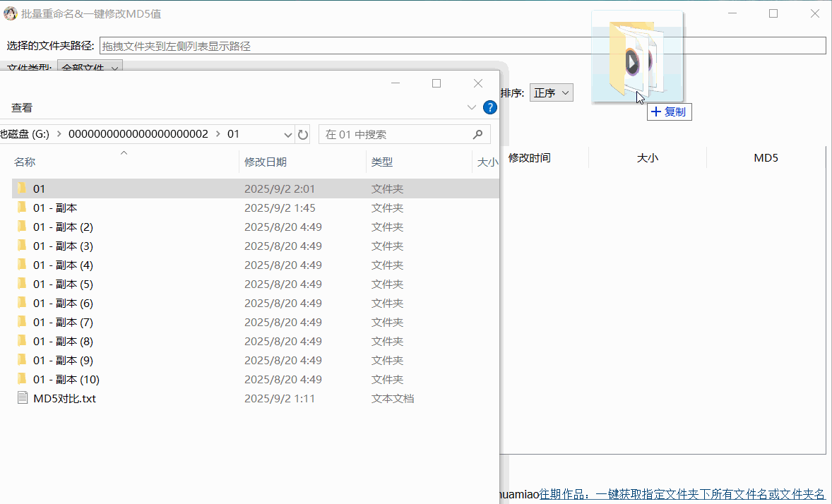Screen dimensions: 832x504
Task: Click the magnifier icon in the search box
Action: point(479,134)
